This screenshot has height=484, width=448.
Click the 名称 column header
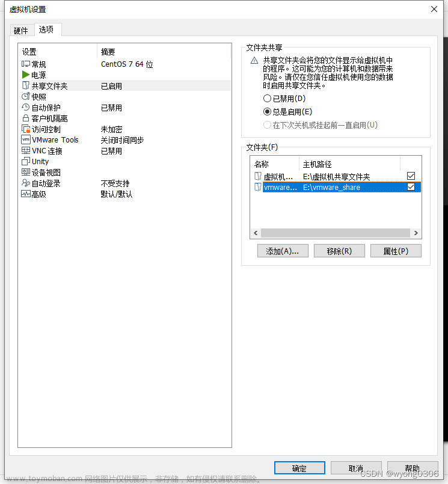(x=274, y=164)
